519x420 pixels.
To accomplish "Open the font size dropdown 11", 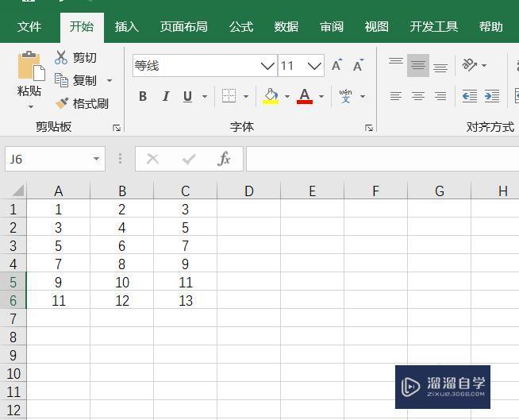I will click(x=314, y=66).
